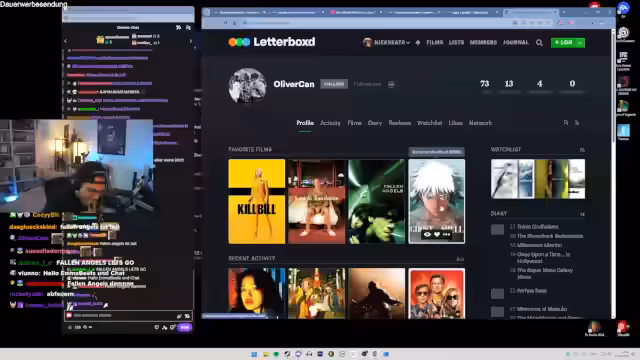
Task: Click the green LOG button
Action: tap(563, 42)
